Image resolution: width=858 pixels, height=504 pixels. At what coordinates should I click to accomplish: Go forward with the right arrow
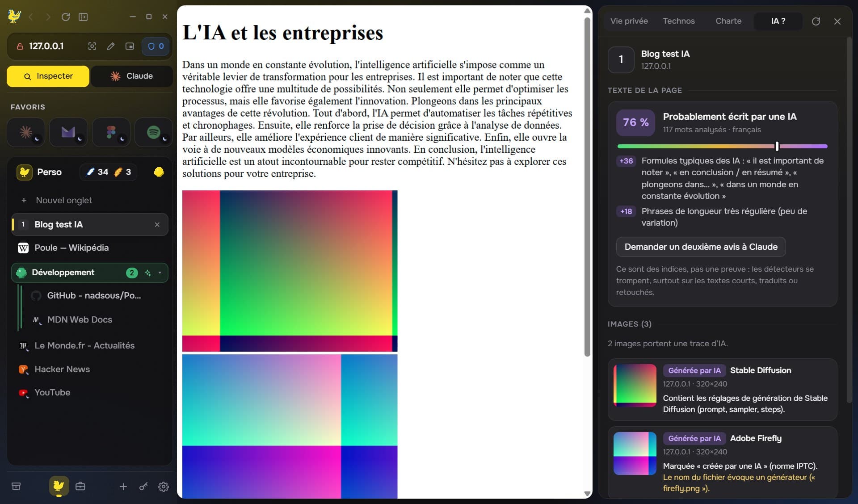click(x=48, y=17)
